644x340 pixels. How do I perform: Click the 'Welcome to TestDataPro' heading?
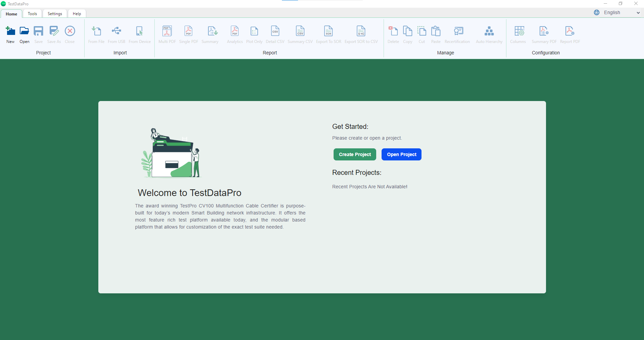[x=190, y=193]
